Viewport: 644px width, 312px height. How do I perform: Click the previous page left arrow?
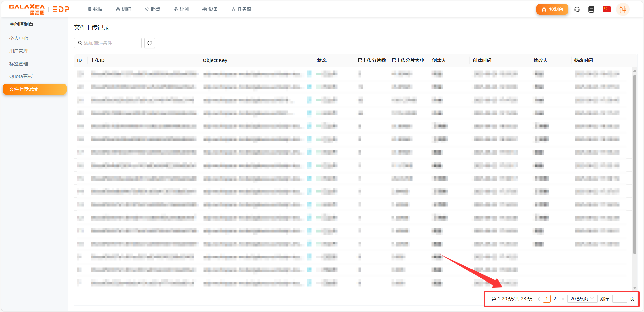click(539, 299)
